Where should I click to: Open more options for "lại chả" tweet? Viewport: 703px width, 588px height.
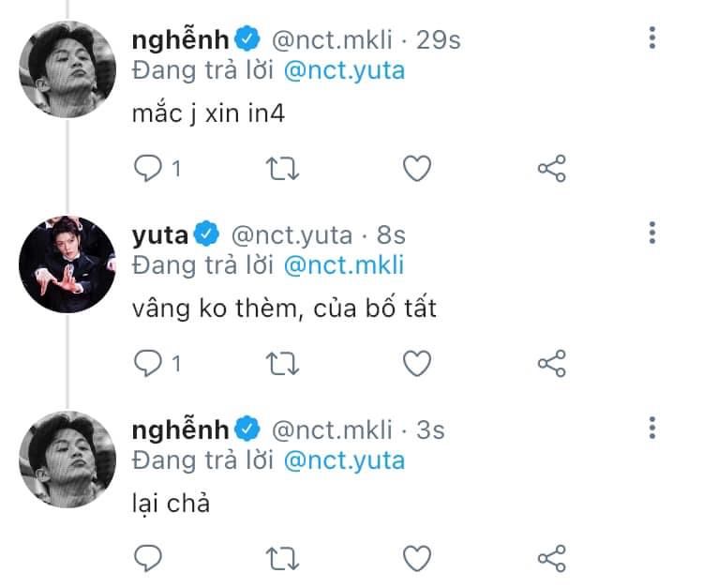pyautogui.click(x=653, y=429)
